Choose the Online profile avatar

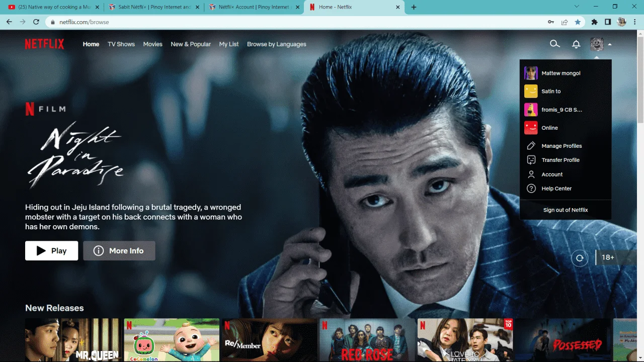(x=531, y=128)
